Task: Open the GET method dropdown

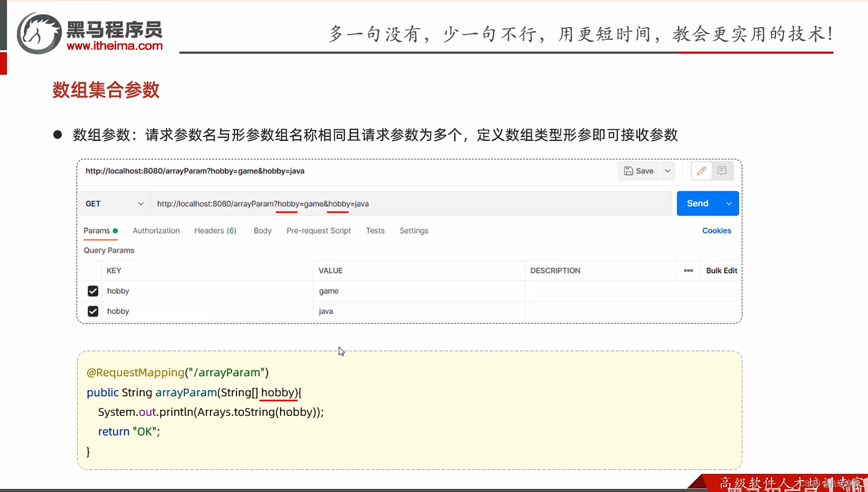Action: pos(115,203)
